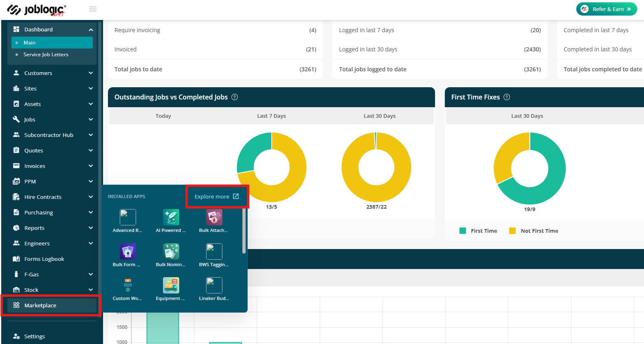Open the AI Powered app icon
644x344 pixels.
[x=171, y=217]
